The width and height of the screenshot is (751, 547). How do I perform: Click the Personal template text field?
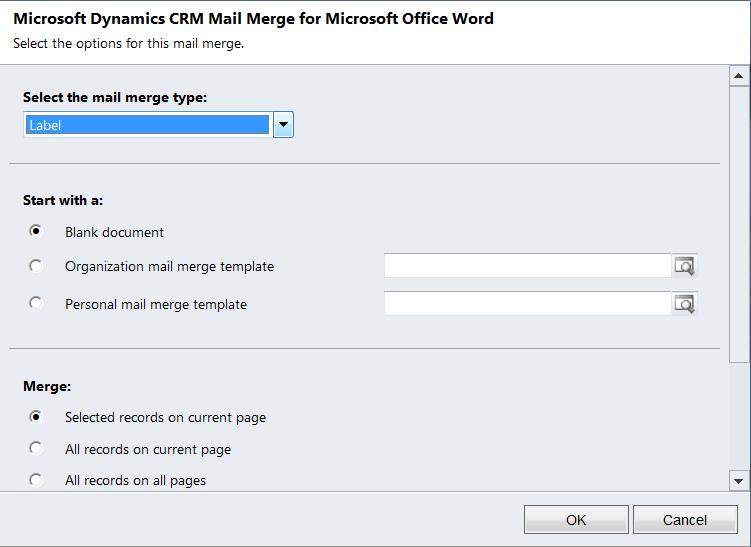pos(528,304)
